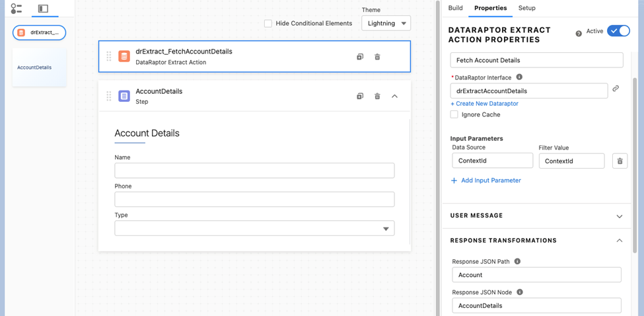Click the Phone input field
Screen dimensions: 644x316
255,199
